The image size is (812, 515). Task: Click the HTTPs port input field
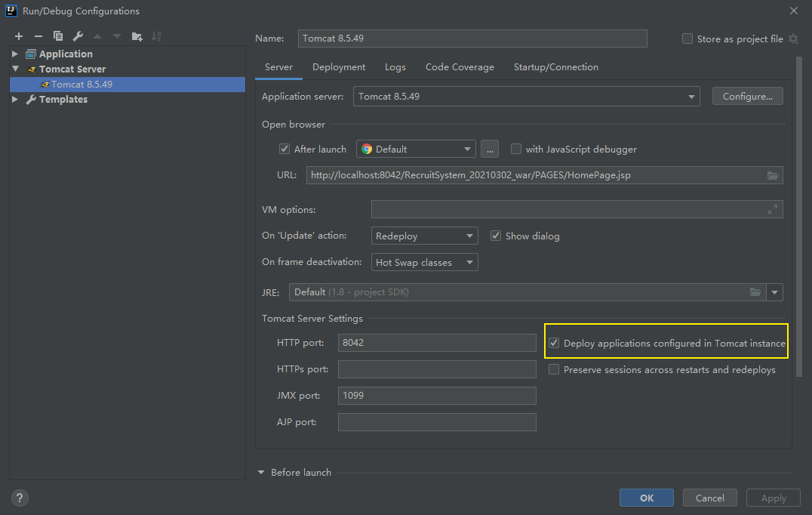(437, 369)
